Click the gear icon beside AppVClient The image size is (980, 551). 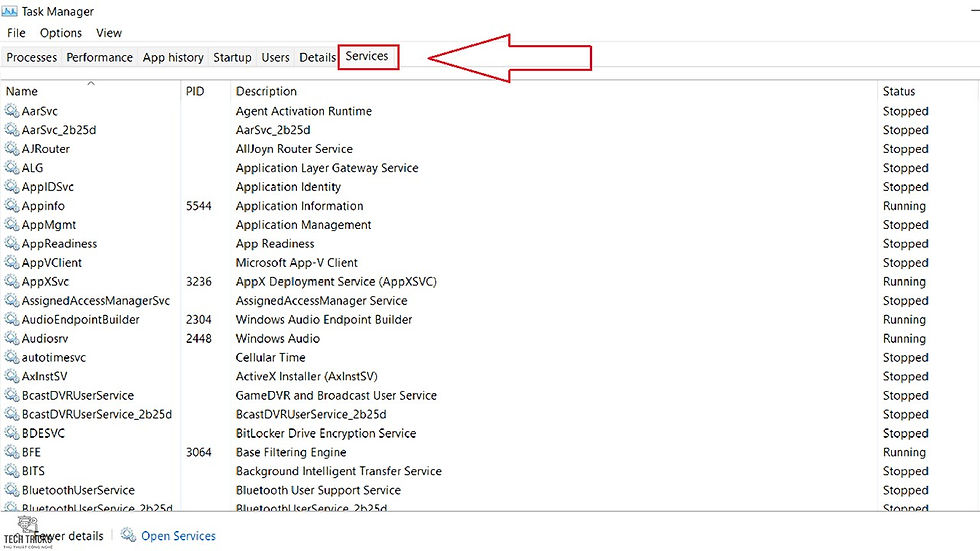(12, 262)
